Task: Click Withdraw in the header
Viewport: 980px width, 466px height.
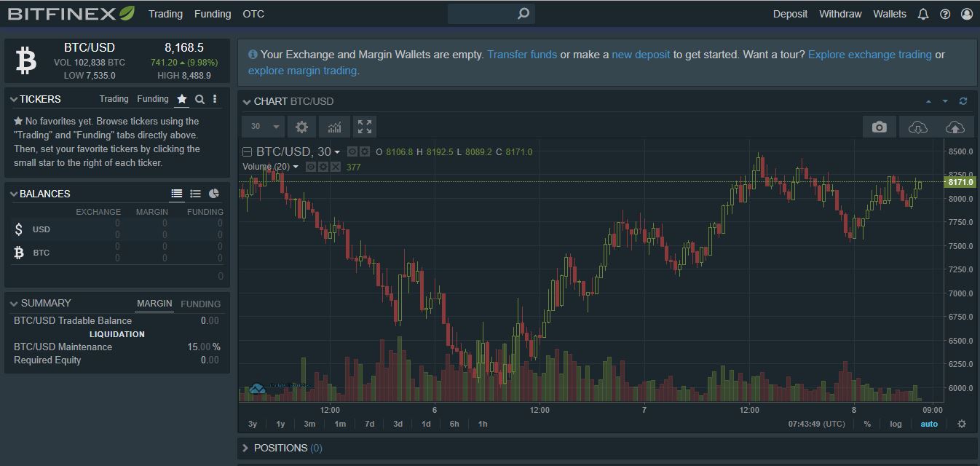Action: 840,14
